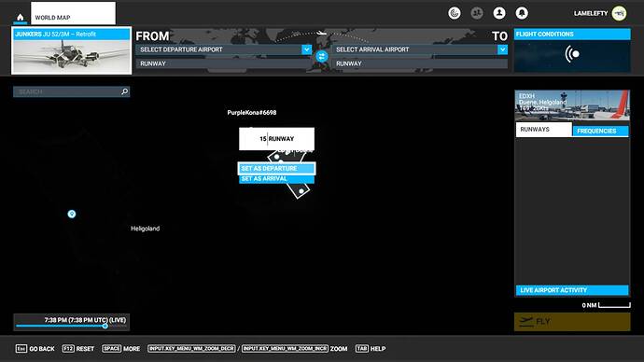Click the upper runway end marker
644x362 pixels.
[x=277, y=157]
